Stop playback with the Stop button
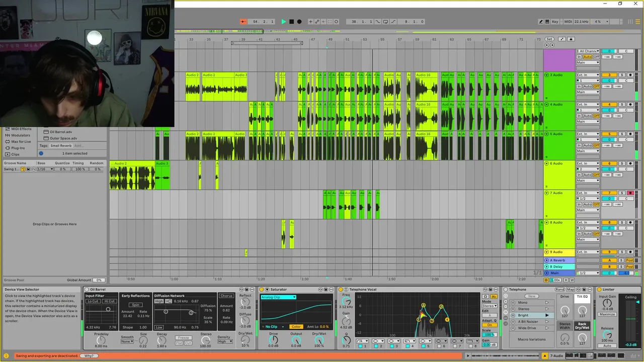Viewport: 644px width, 362px height. tap(291, 22)
